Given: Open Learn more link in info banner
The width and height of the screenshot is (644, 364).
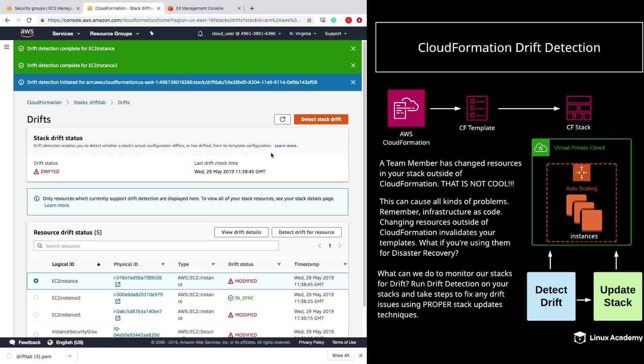Looking at the screenshot, I should (57, 205).
